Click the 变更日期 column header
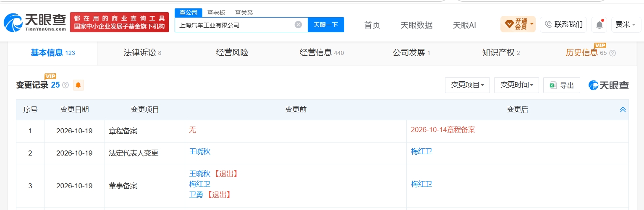644x210 pixels. 74,109
